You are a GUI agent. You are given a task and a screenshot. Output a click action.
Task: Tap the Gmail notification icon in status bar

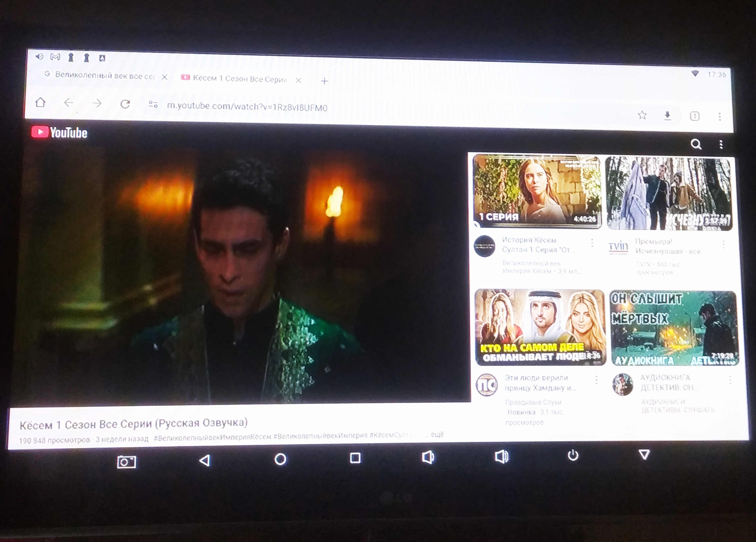pos(55,57)
